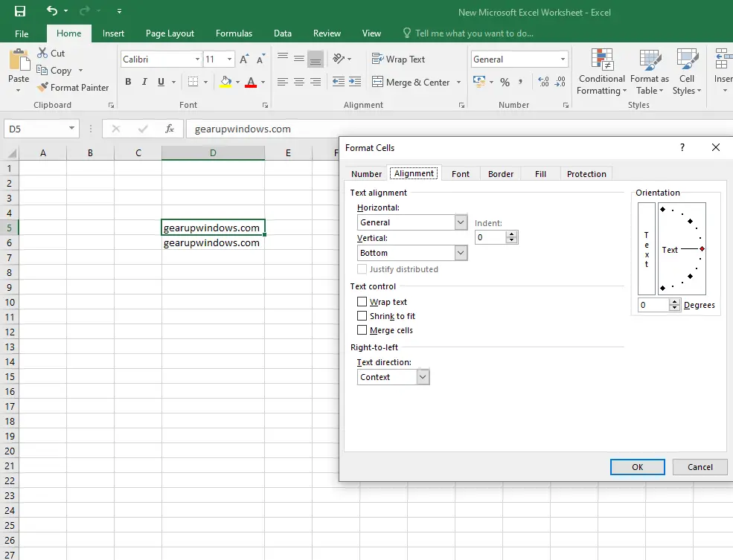Confirm the dialog with OK
The width and height of the screenshot is (733, 560).
pyautogui.click(x=638, y=467)
